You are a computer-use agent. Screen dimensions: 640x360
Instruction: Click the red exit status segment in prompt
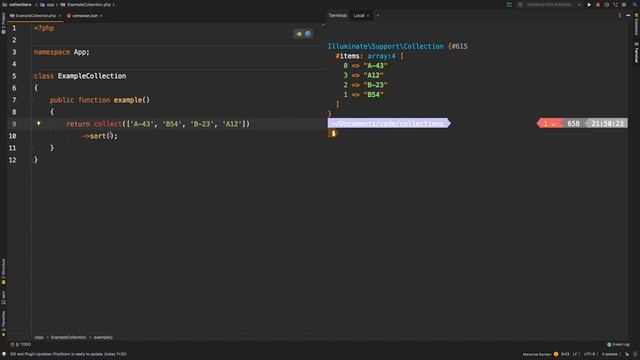(x=550, y=123)
